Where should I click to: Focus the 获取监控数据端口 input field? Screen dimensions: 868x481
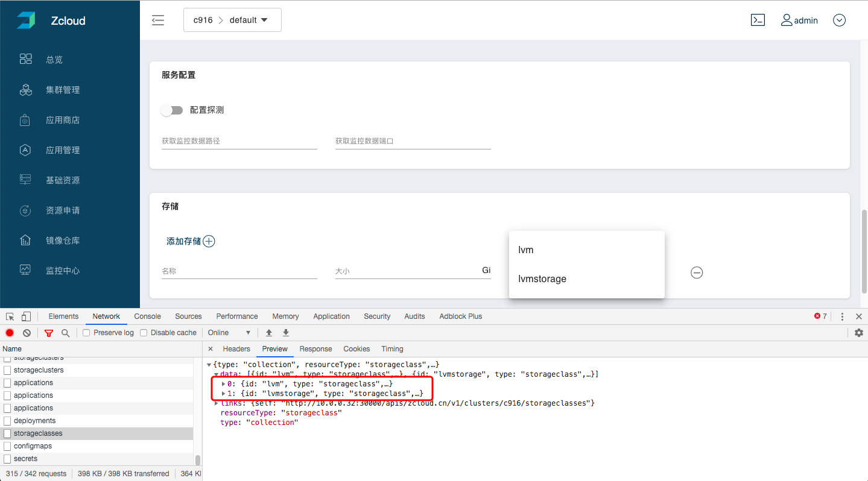413,141
